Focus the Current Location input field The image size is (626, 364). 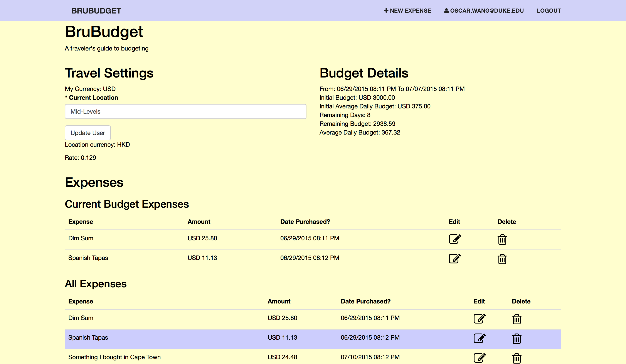pyautogui.click(x=185, y=111)
